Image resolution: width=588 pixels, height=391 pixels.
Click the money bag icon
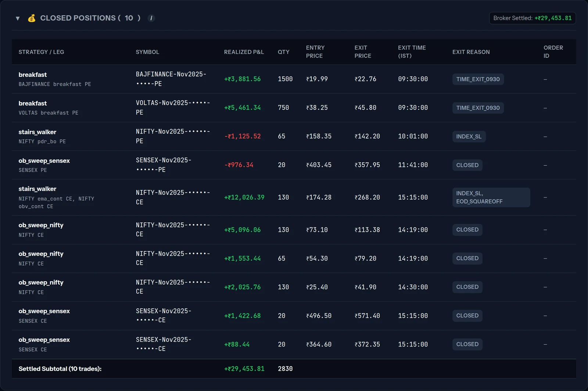32,18
